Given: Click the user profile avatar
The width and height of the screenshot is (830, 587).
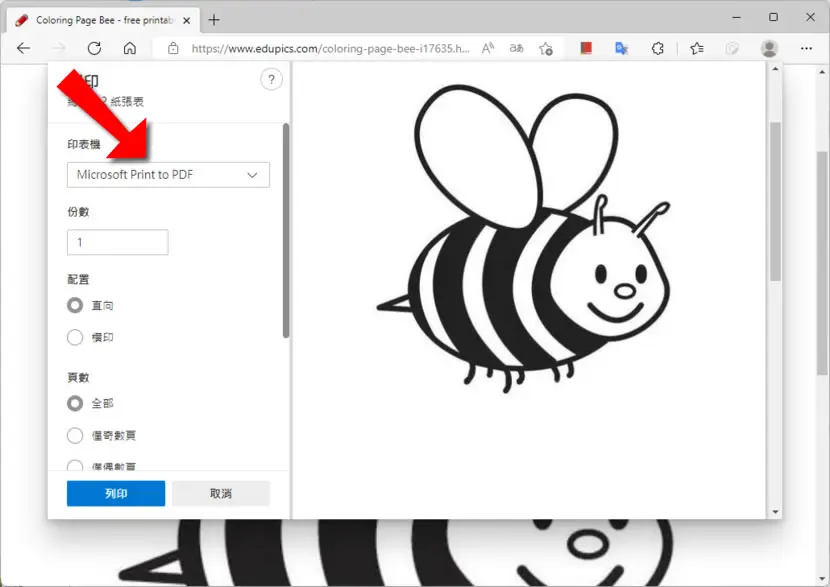Looking at the screenshot, I should [769, 49].
